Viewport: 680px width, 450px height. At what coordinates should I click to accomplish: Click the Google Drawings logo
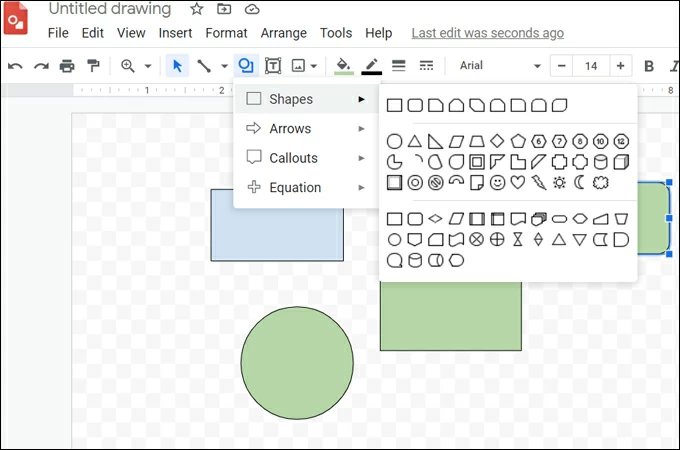point(16,18)
